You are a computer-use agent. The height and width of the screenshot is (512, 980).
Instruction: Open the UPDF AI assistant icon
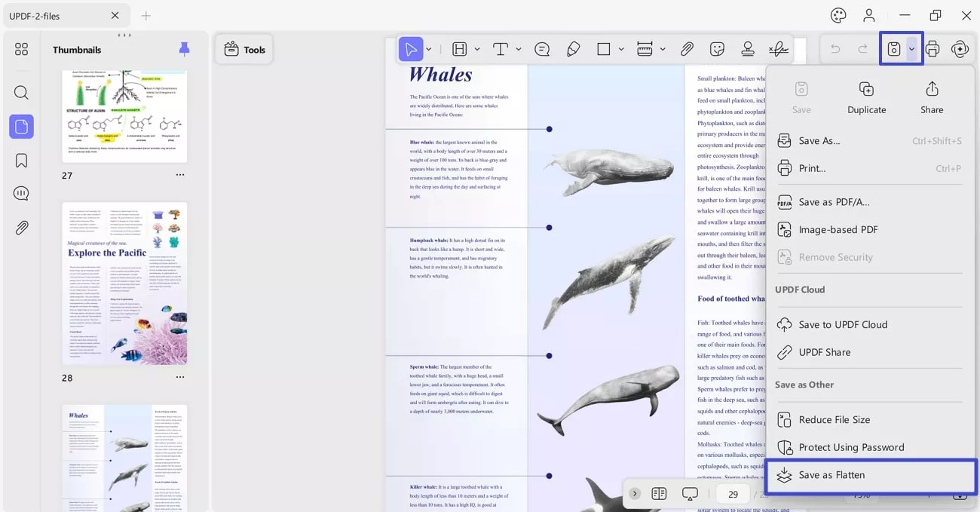pyautogui.click(x=960, y=49)
